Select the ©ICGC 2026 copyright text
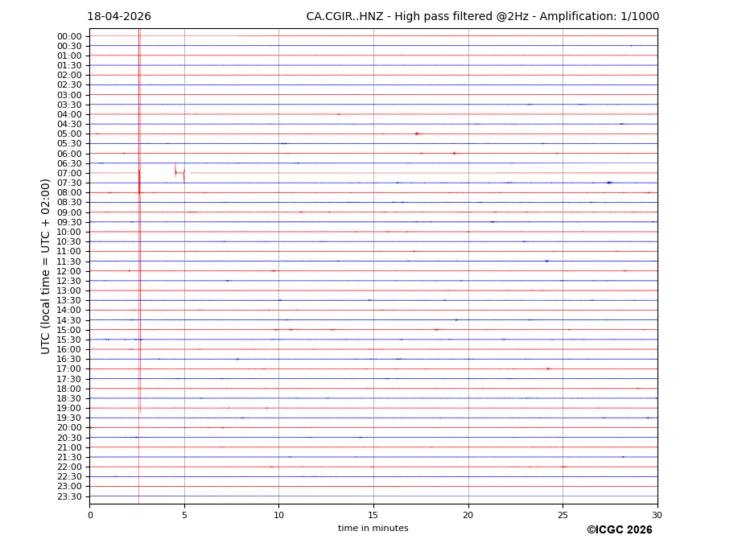 pyautogui.click(x=619, y=530)
